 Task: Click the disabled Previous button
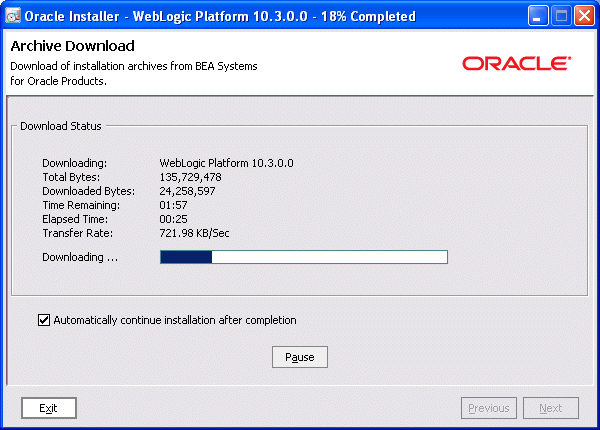coord(489,408)
